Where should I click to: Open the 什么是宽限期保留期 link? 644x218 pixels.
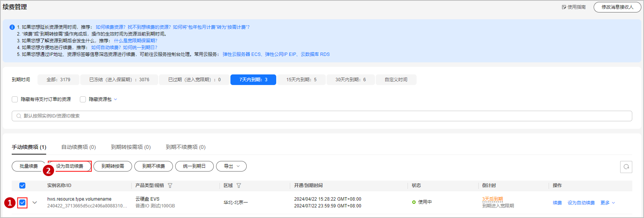135,41
